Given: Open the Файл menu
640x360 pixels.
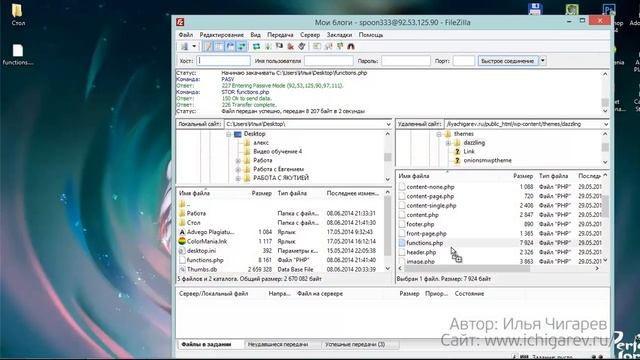Looking at the screenshot, I should 186,35.
